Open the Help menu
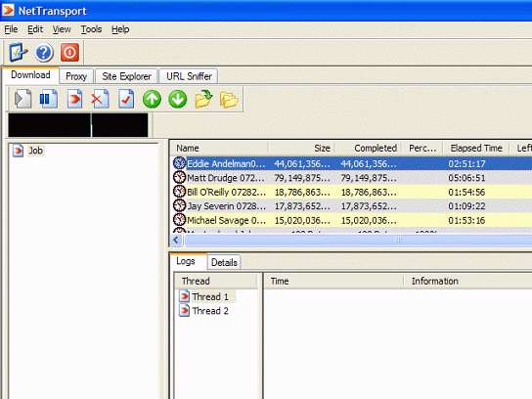The height and width of the screenshot is (399, 532). (120, 29)
